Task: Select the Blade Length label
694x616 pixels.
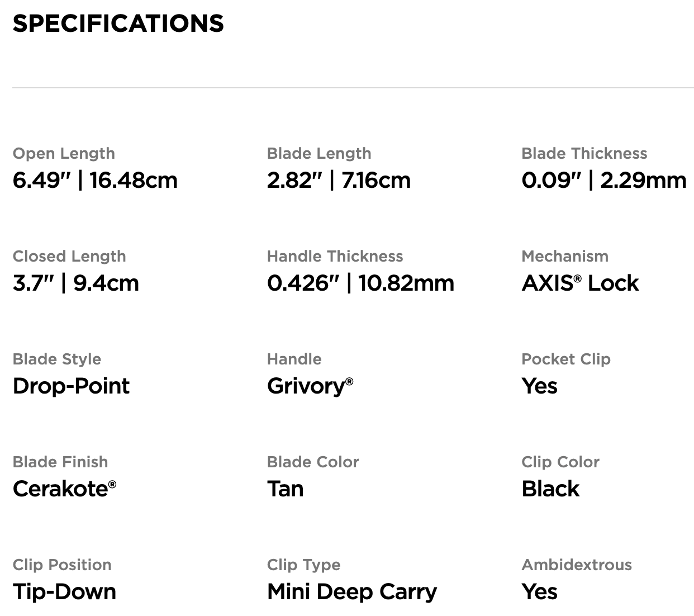Action: tap(319, 153)
